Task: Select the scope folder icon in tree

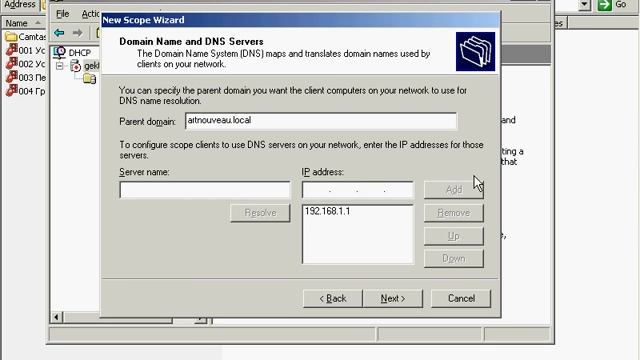Action: click(89, 78)
